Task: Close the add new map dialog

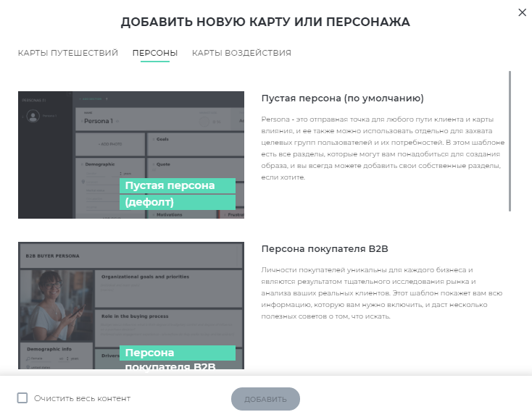Action: point(522,12)
